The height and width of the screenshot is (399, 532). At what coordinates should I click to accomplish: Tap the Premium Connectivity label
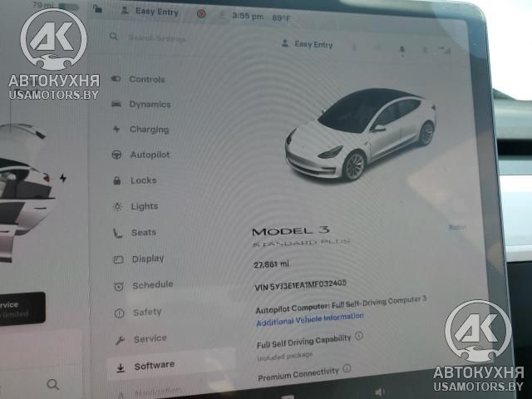298,374
